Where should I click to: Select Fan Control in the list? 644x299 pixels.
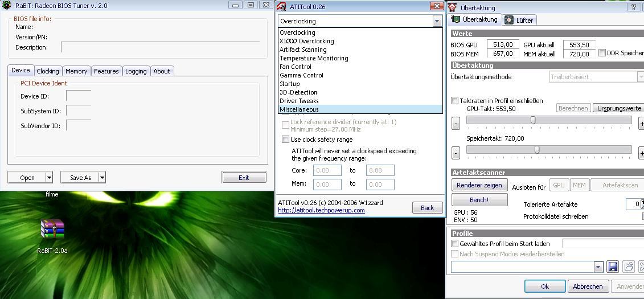[x=360, y=67]
